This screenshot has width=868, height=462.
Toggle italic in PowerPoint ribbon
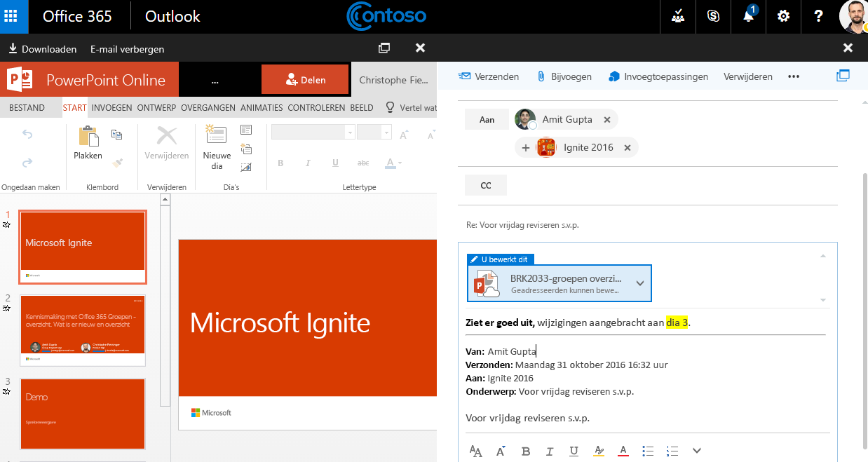coord(307,163)
